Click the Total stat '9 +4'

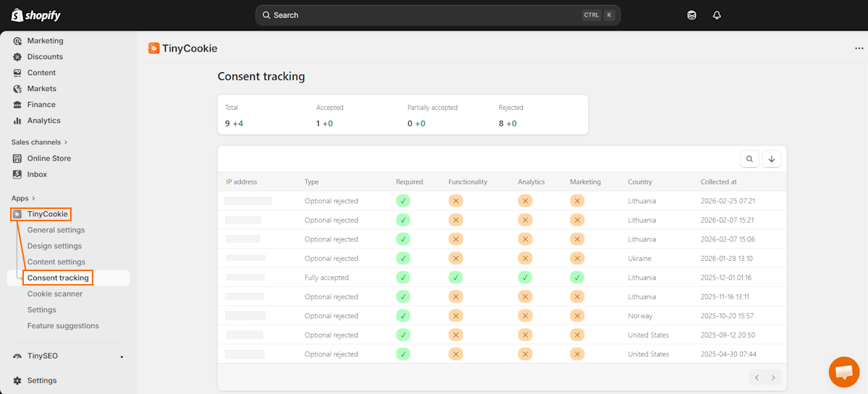pyautogui.click(x=234, y=124)
